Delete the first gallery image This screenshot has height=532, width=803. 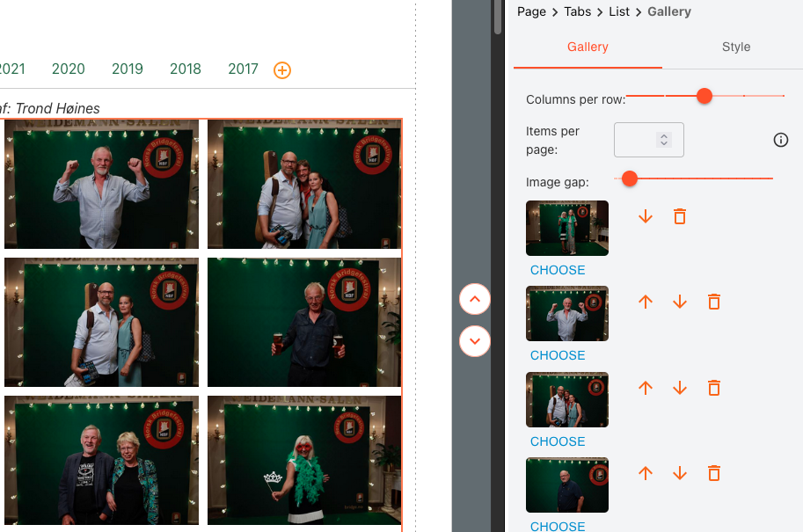click(x=679, y=216)
